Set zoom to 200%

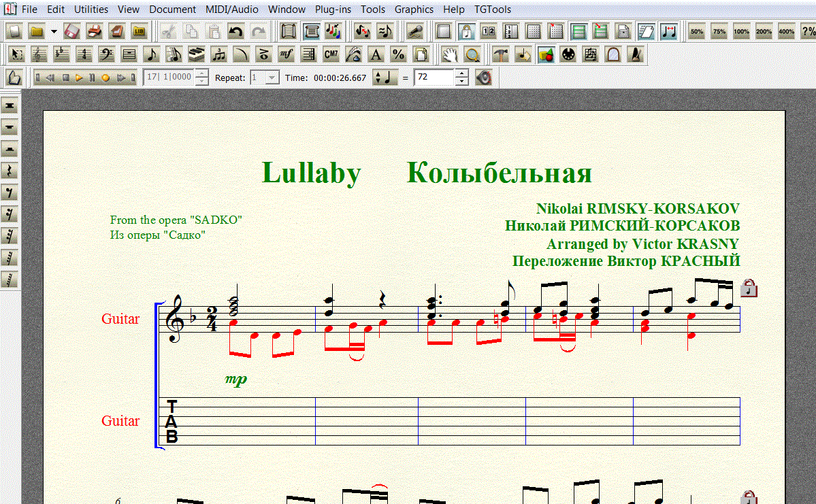764,31
